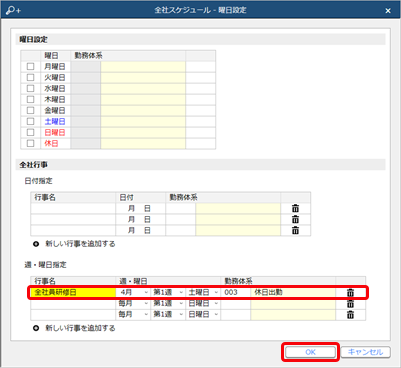
Task: Click 新しい行事を追加する under 日付指定
Action: 80,244
